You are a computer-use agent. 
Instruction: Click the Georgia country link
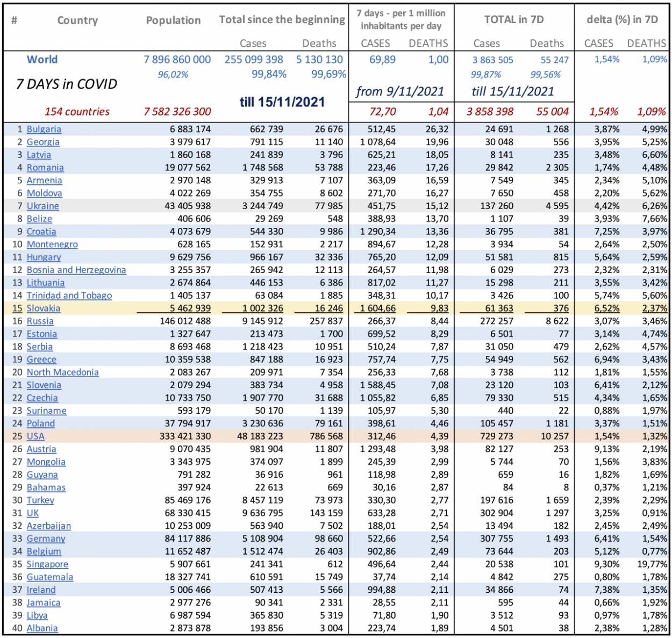point(43,142)
